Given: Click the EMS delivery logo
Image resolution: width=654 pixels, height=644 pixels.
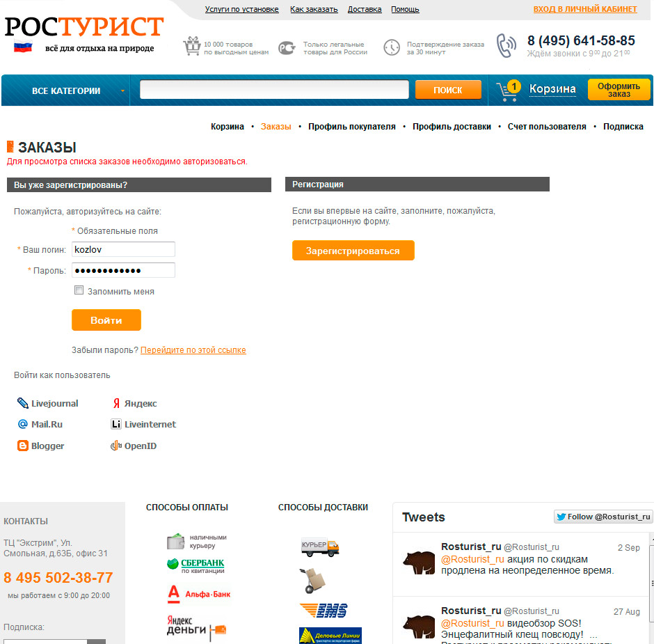Looking at the screenshot, I should tap(324, 610).
